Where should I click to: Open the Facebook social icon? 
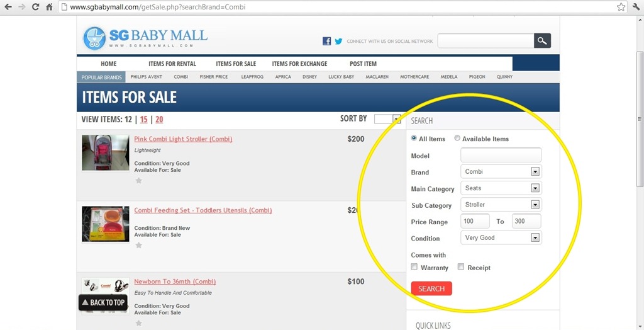[327, 41]
